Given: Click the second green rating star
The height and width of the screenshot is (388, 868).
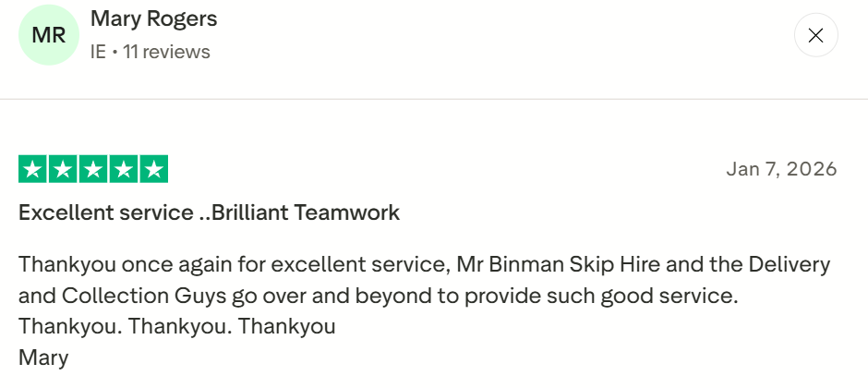Looking at the screenshot, I should click(63, 169).
